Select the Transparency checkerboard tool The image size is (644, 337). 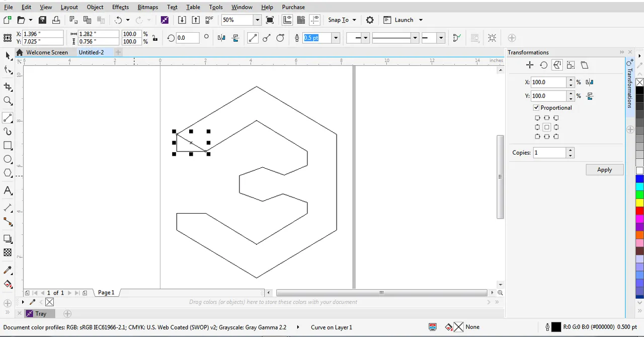[x=8, y=253]
